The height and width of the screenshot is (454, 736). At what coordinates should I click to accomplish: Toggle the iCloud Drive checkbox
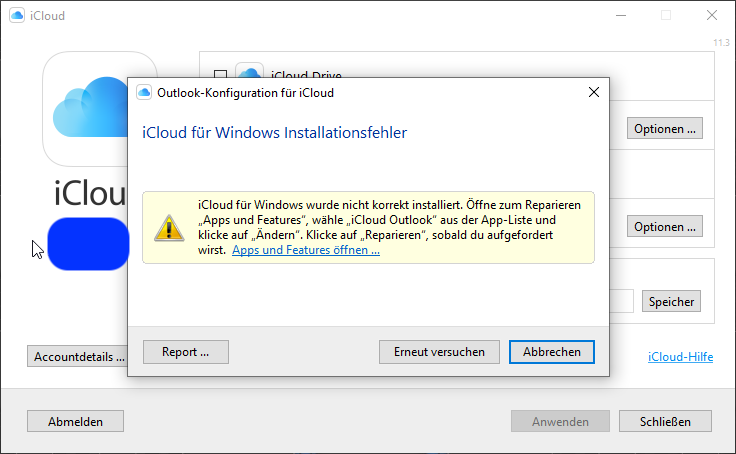[x=221, y=75]
